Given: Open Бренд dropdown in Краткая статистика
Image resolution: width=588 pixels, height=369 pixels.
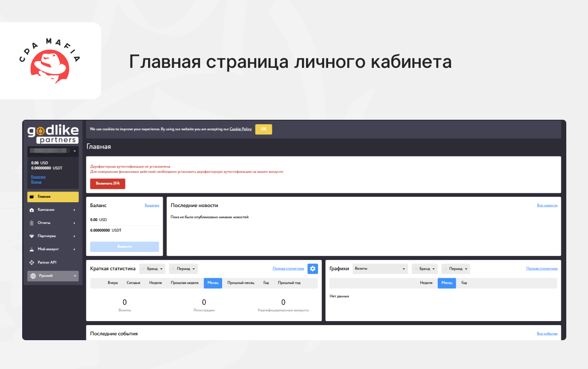Looking at the screenshot, I should click(152, 269).
